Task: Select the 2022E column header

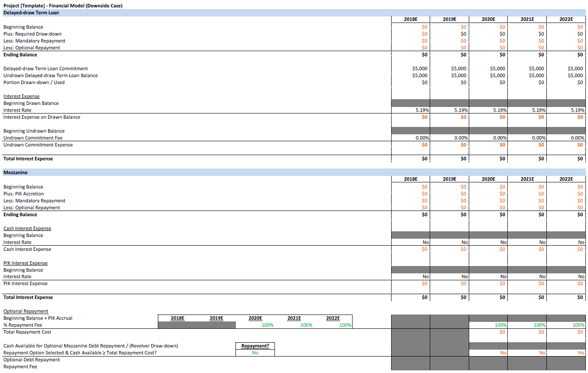Action: (x=566, y=19)
